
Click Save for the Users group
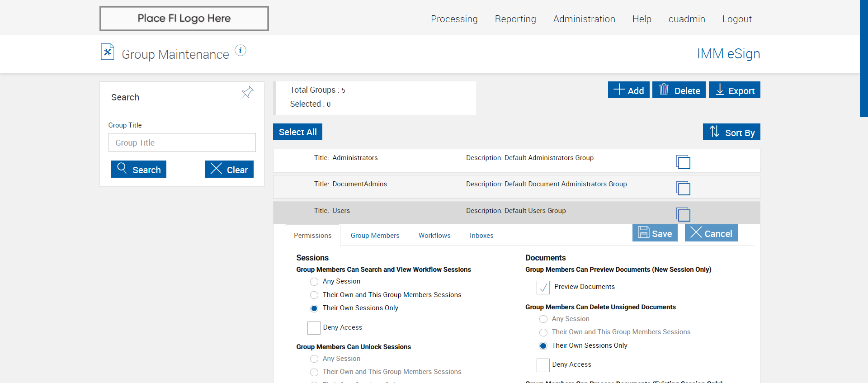655,233
